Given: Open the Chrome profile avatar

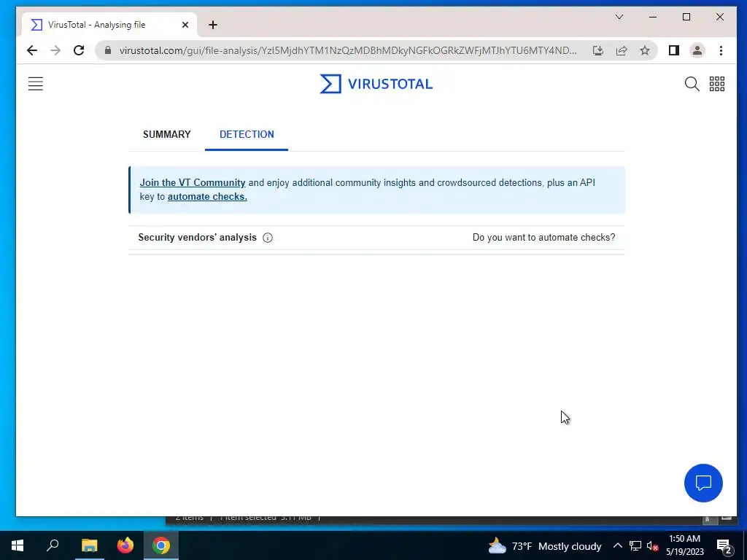Looking at the screenshot, I should 697,50.
